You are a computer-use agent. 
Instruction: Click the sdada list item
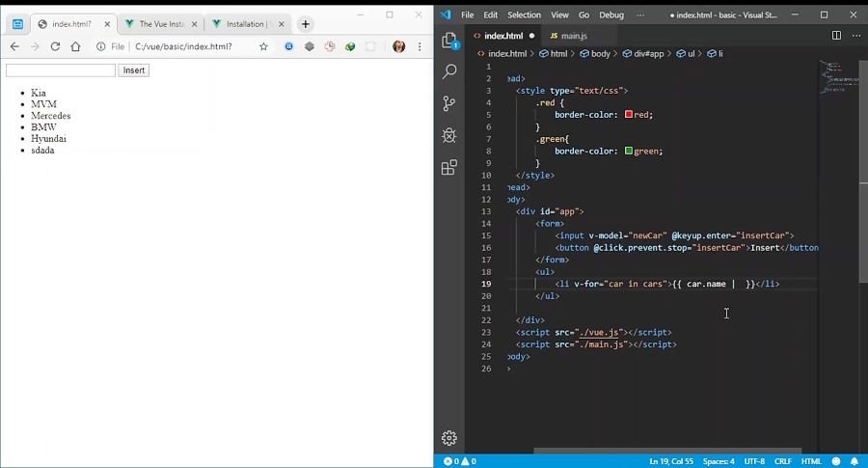[x=42, y=151]
